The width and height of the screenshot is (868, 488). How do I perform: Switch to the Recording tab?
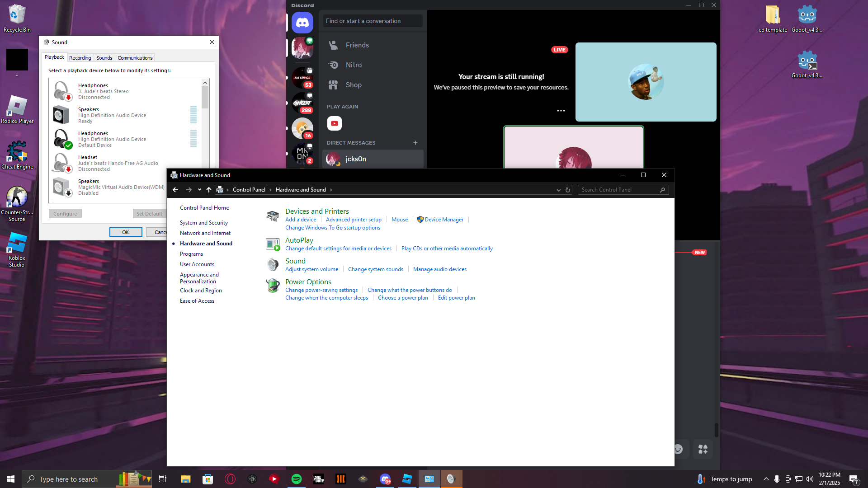tap(80, 58)
